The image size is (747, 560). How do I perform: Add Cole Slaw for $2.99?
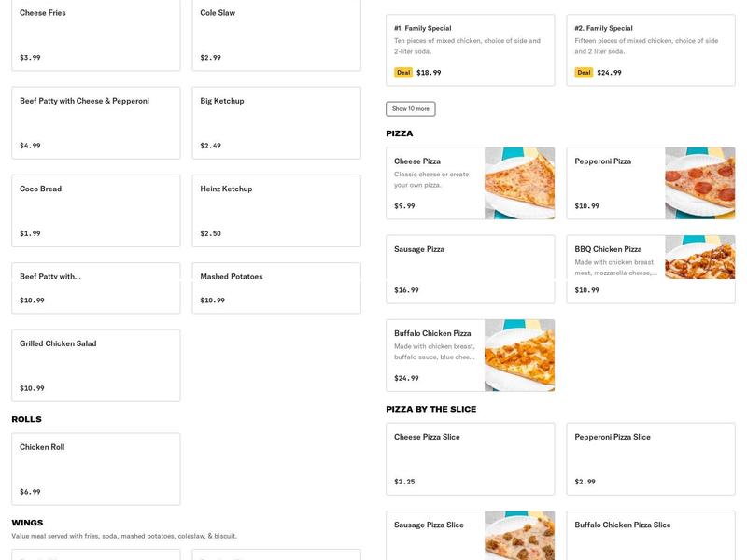click(x=275, y=35)
